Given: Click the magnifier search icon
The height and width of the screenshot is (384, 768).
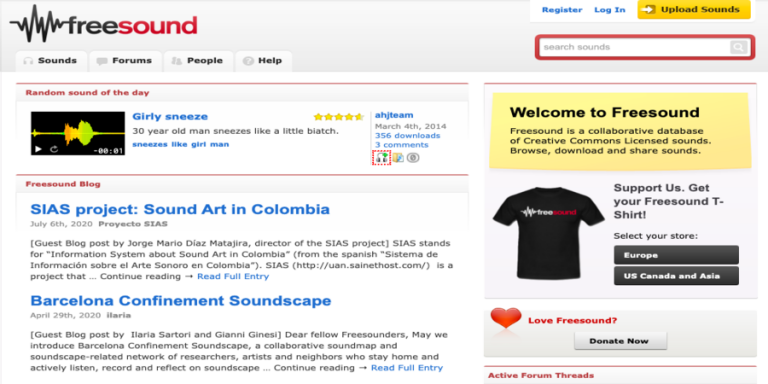Looking at the screenshot, I should (738, 47).
